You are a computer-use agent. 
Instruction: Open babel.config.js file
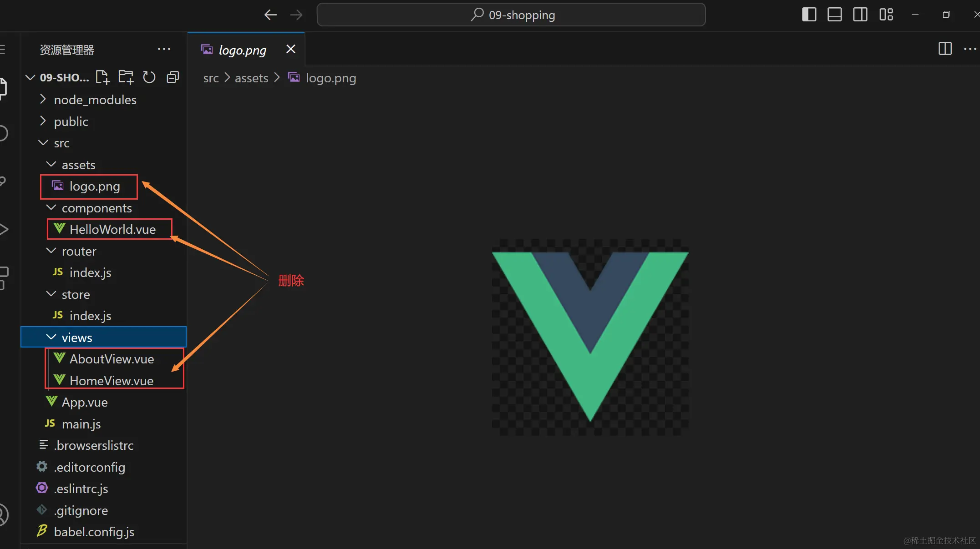click(103, 532)
